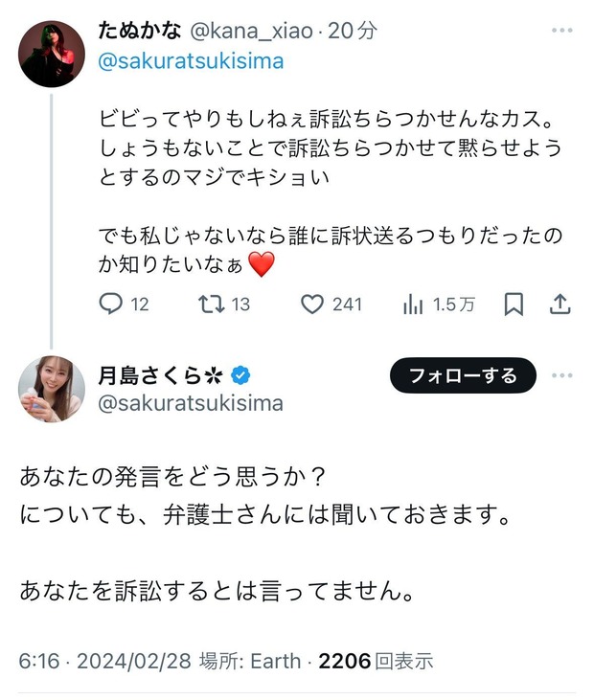
Task: Tap the share icon on たぬかな's tweet
Action: 560,305
